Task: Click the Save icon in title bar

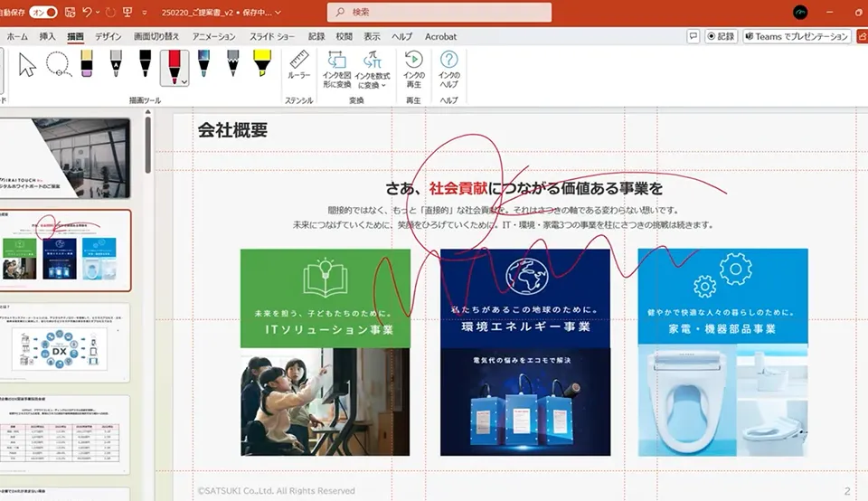Action: pyautogui.click(x=71, y=12)
